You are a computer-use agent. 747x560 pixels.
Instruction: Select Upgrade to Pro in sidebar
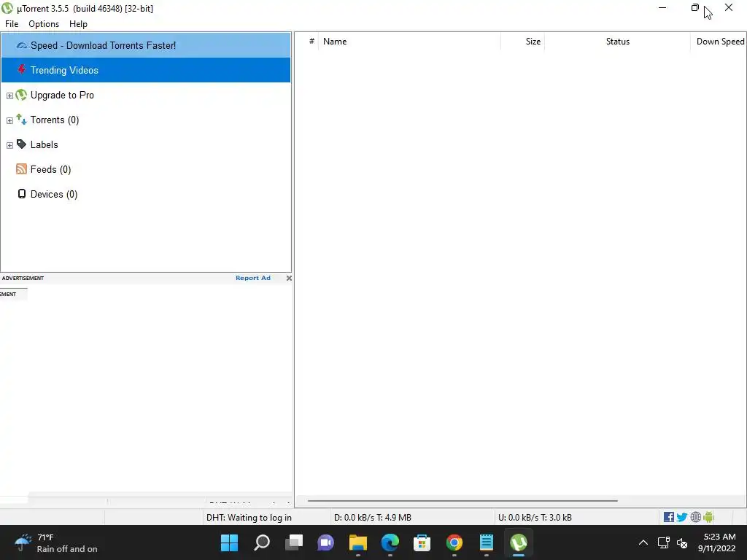(x=62, y=96)
